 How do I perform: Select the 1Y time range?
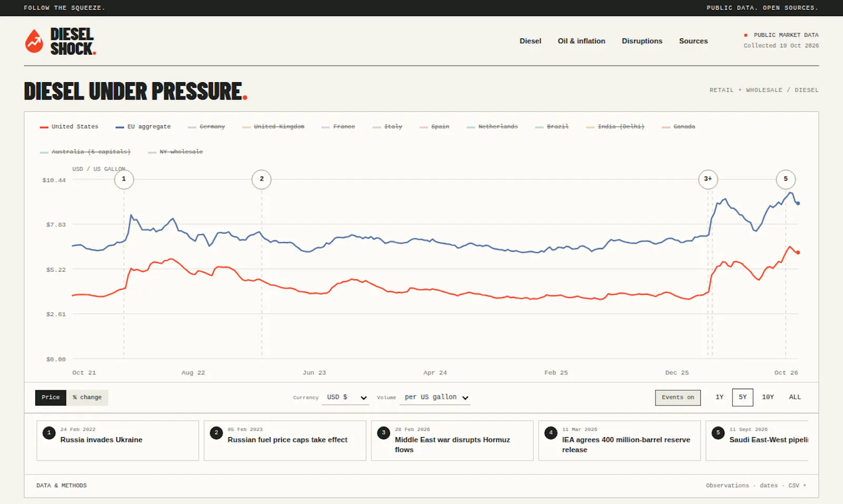[719, 398]
